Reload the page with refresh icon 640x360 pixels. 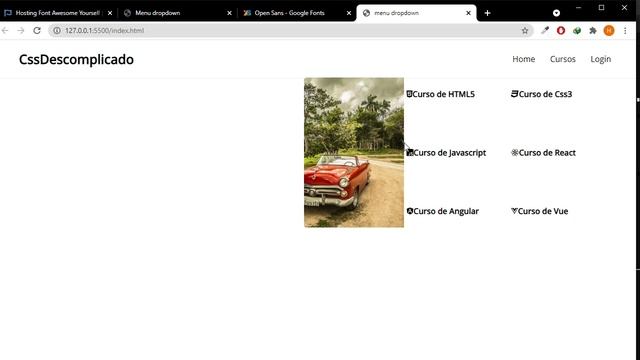point(37,31)
